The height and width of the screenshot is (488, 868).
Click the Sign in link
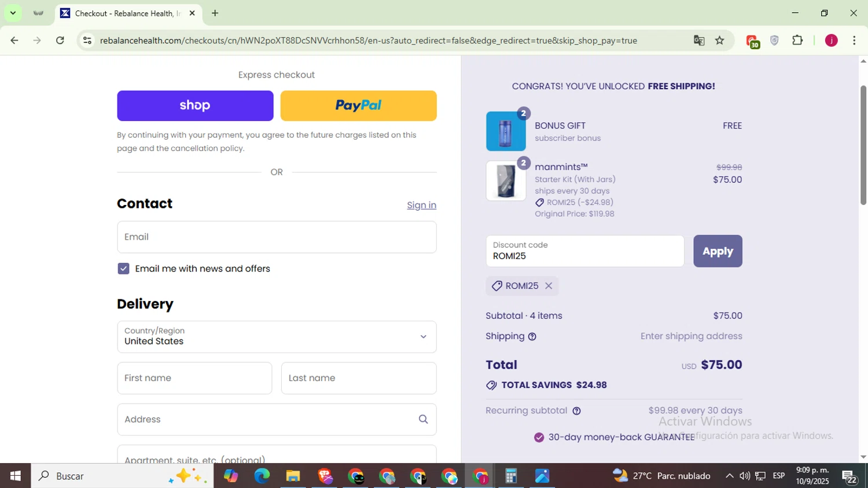pyautogui.click(x=421, y=205)
